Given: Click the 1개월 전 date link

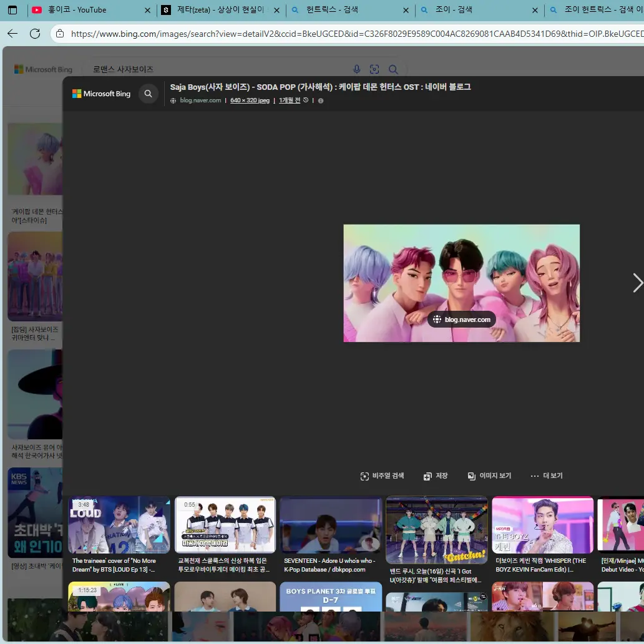Looking at the screenshot, I should (x=290, y=100).
